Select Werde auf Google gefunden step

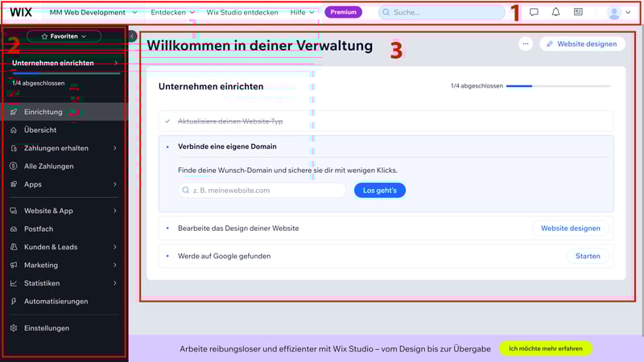point(225,256)
